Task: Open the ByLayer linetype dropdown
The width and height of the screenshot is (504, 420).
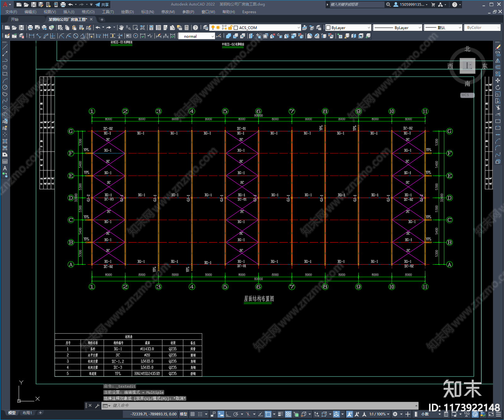Action: [397, 28]
